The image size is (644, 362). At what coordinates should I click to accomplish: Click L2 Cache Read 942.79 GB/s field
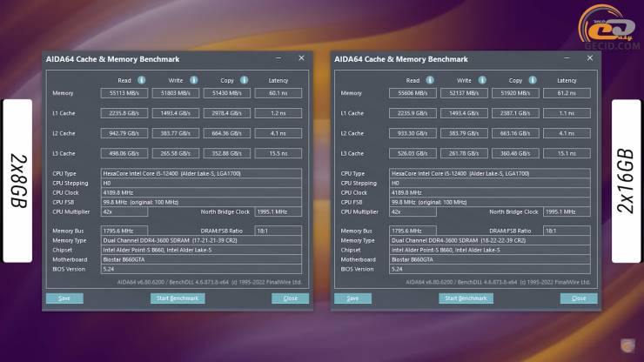point(124,133)
